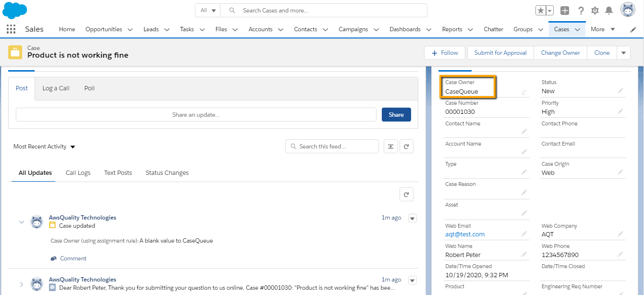Open Most Recent Activity sort dropdown
Viewport: 644px width, 295px height.
tap(44, 147)
